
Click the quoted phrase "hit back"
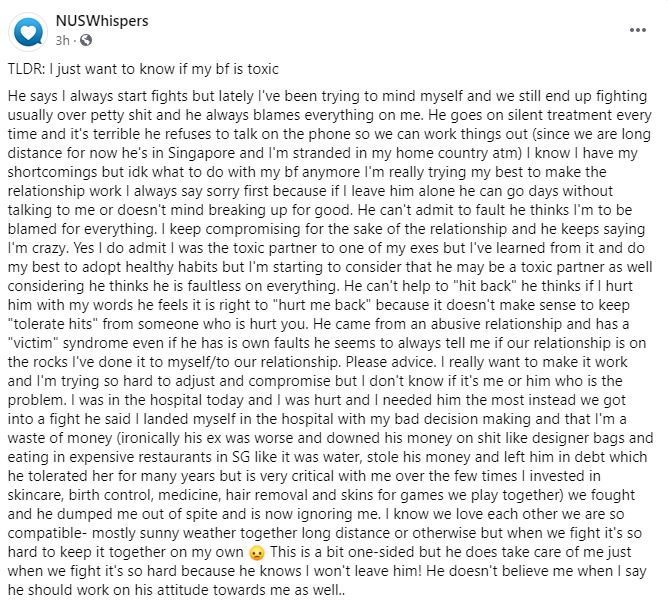(x=484, y=286)
